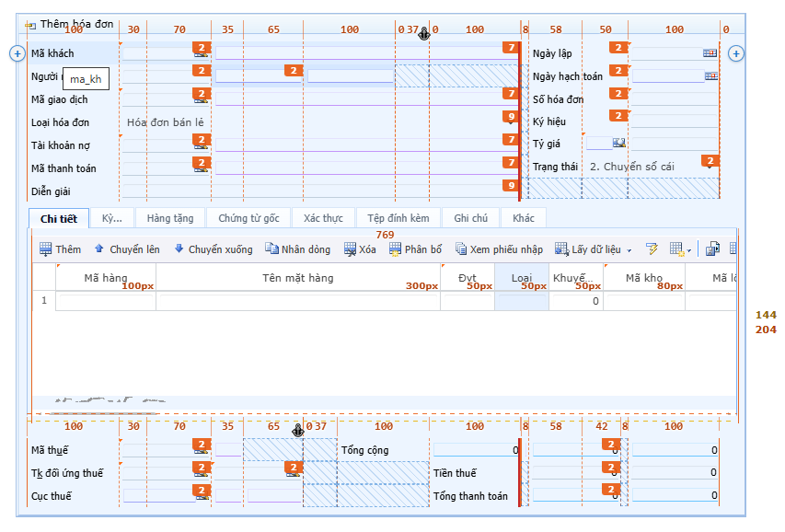Image resolution: width=785 pixels, height=532 pixels.
Task: Click the lookup icon in Mã khách field
Action: tap(202, 54)
